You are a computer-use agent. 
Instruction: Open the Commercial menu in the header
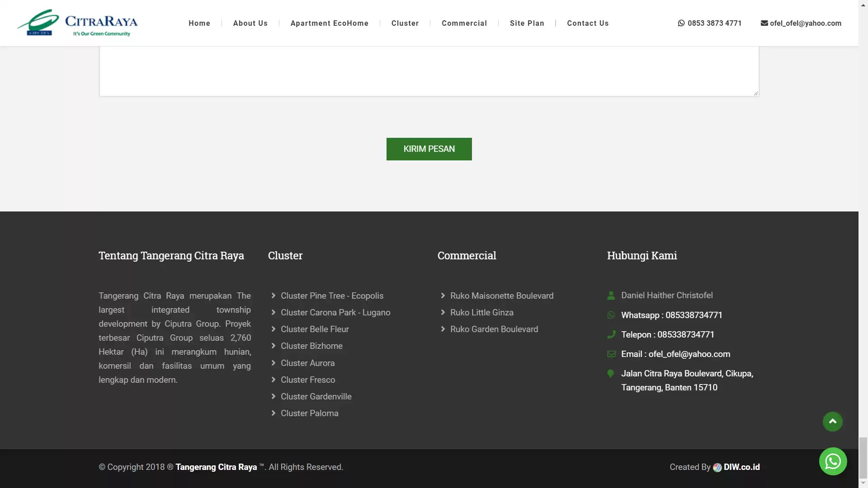(464, 23)
